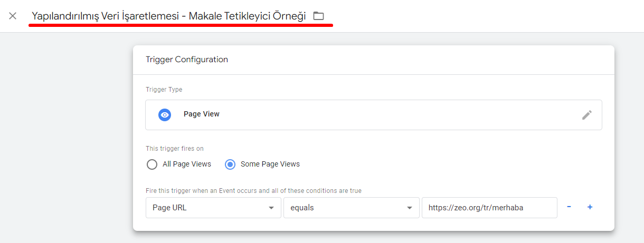Click the Page View trigger type label

click(x=202, y=114)
